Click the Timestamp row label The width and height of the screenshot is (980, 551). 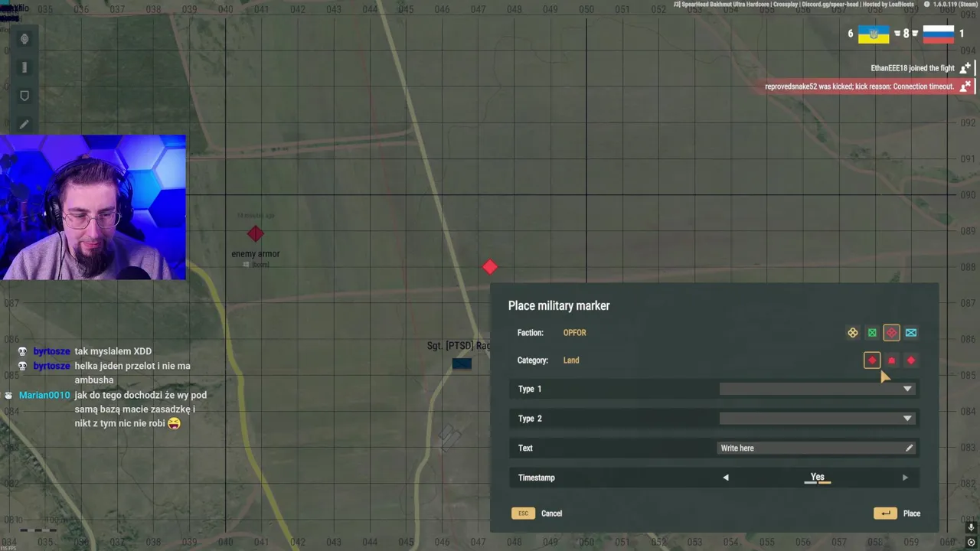pyautogui.click(x=536, y=478)
